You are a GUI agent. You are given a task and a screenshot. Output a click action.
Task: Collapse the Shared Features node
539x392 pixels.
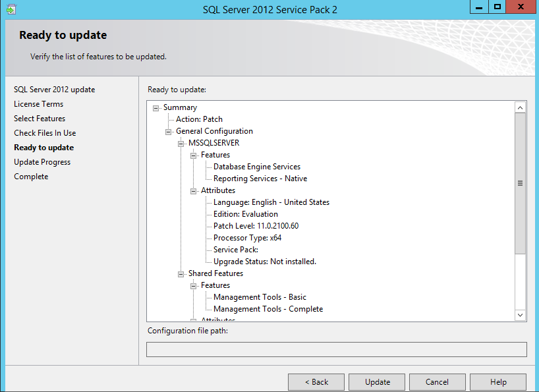click(x=181, y=274)
